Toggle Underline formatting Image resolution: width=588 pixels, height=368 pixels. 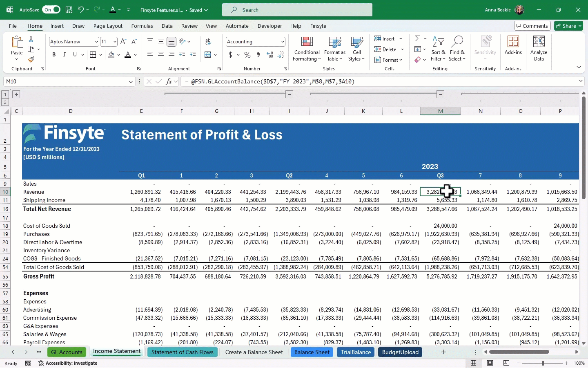75,55
